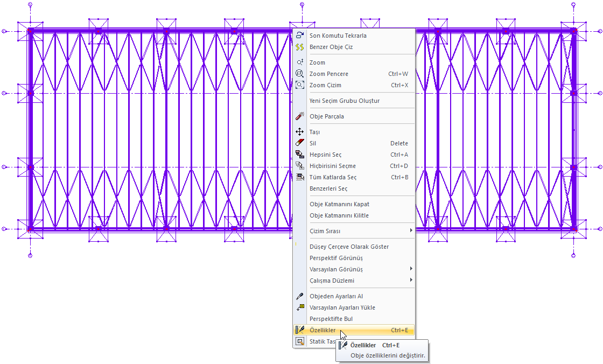This screenshot has height=364, width=603.
Task: Select Yeni Seçim Grubu Oluştur
Action: pyautogui.click(x=345, y=101)
